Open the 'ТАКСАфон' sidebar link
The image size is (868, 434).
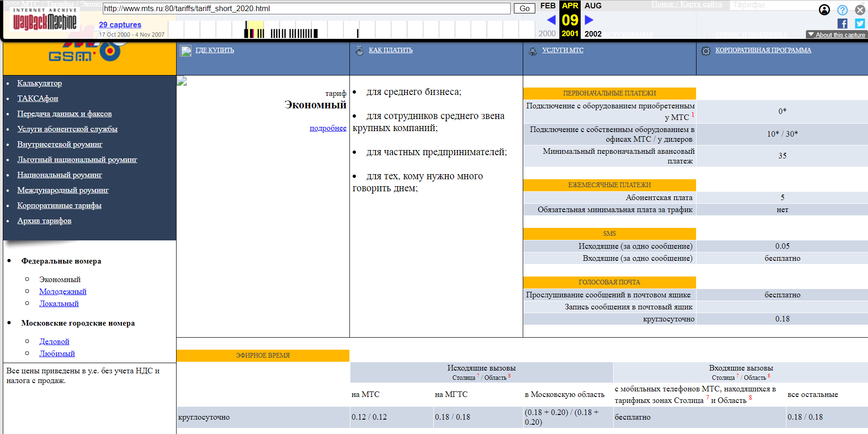coord(38,98)
